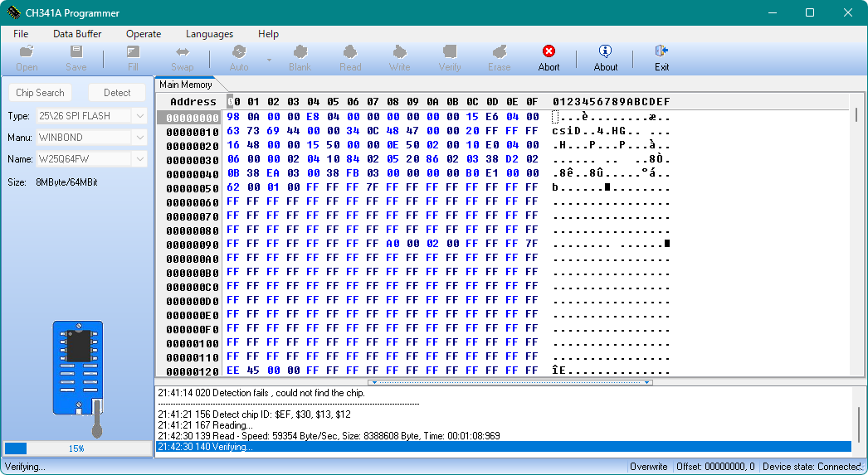Open the Auto button dropdown arrow
The width and height of the screenshot is (868, 475).
269,59
